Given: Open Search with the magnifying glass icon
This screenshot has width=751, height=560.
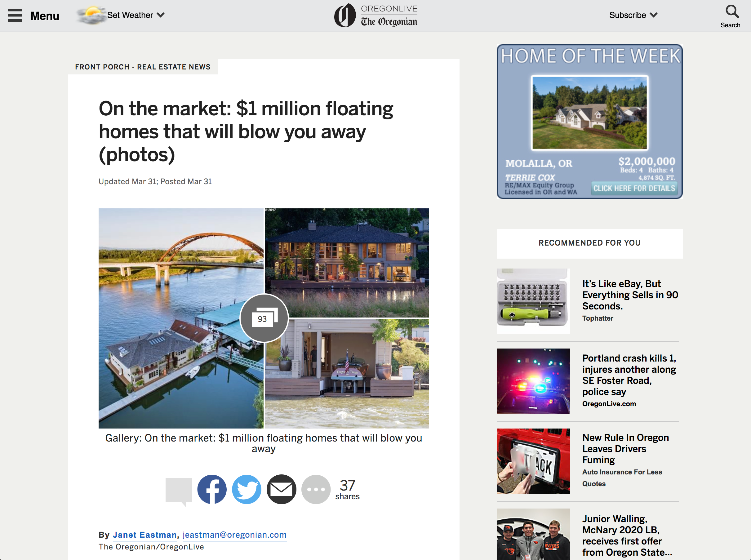Looking at the screenshot, I should [732, 11].
